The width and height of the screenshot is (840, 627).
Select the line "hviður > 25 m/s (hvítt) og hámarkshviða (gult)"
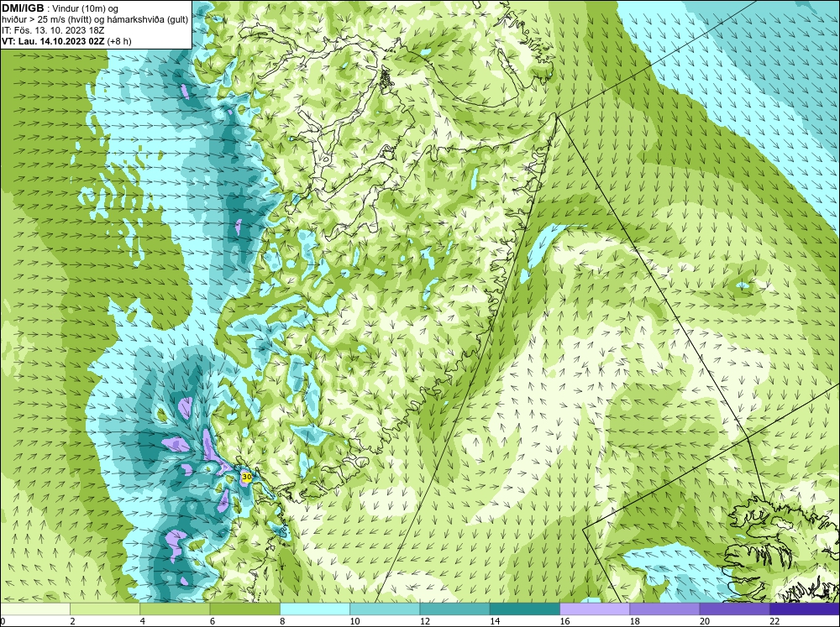(x=95, y=19)
